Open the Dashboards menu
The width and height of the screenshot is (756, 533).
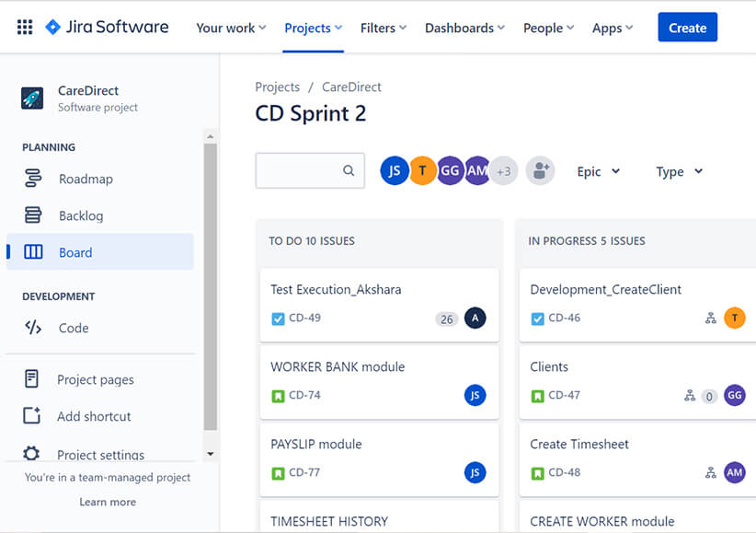464,28
